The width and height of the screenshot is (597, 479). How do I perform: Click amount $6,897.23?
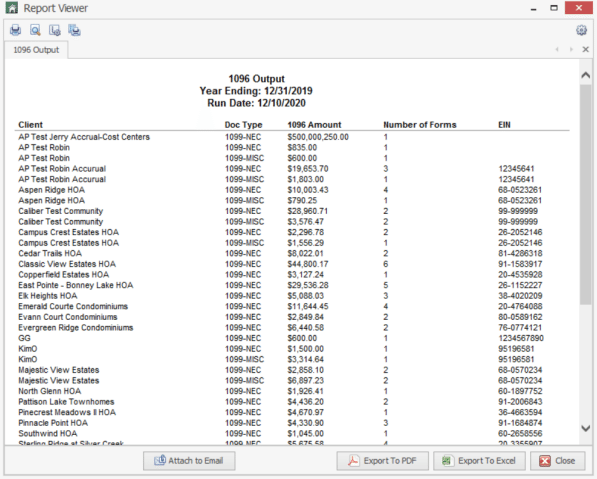point(305,381)
